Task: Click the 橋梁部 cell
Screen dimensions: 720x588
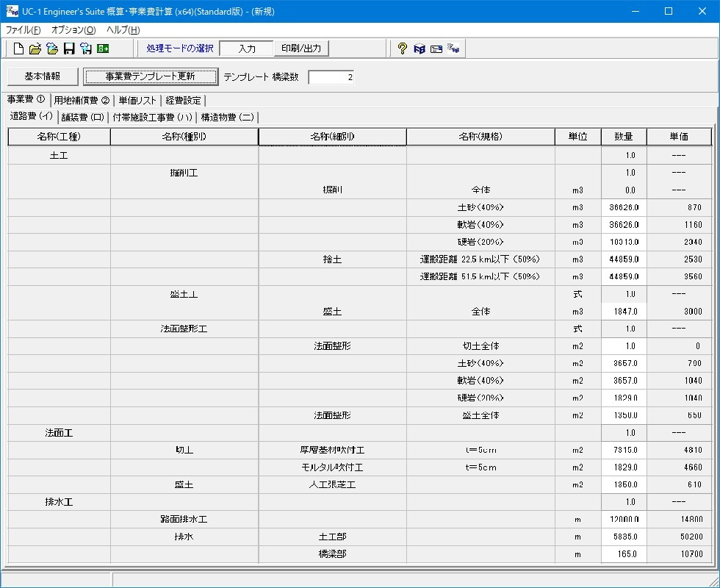Action: tap(332, 554)
